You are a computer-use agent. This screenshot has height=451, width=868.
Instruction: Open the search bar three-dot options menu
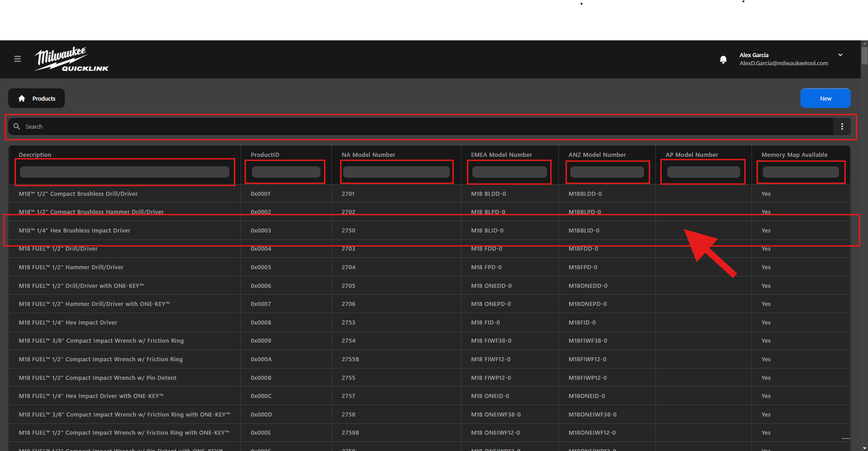coord(842,126)
